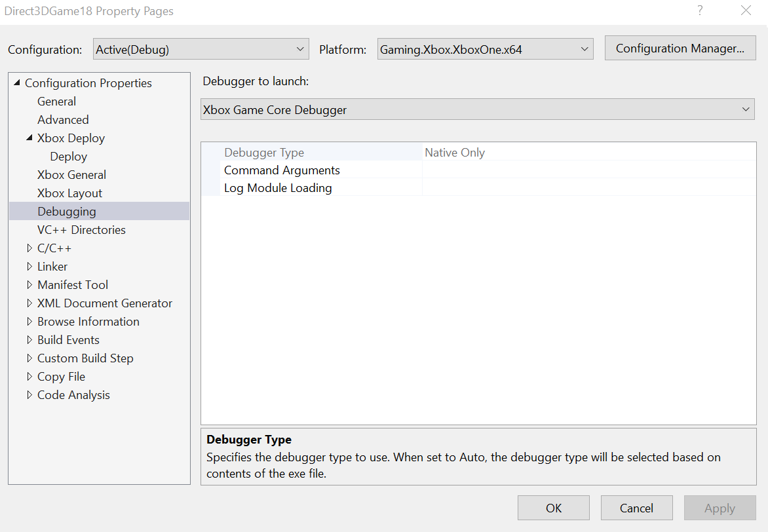768x532 pixels.
Task: Select the Build Events label
Action: 68,340
